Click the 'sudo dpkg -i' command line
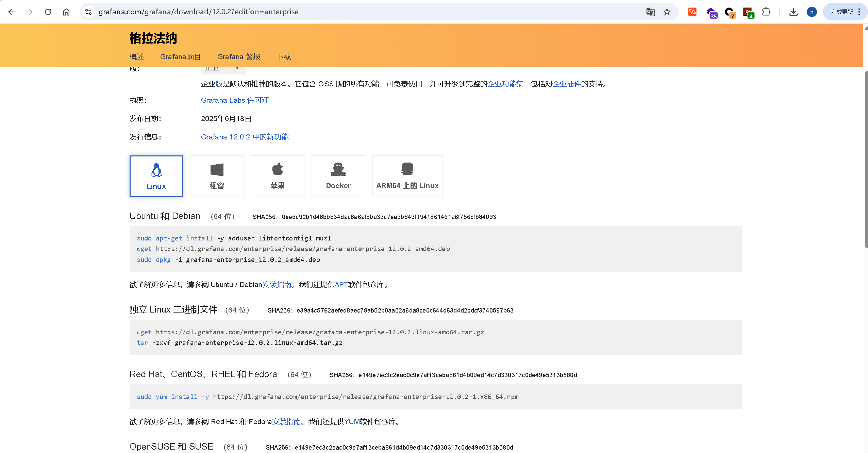Screen dimensions: 868x453 pyautogui.click(x=228, y=260)
